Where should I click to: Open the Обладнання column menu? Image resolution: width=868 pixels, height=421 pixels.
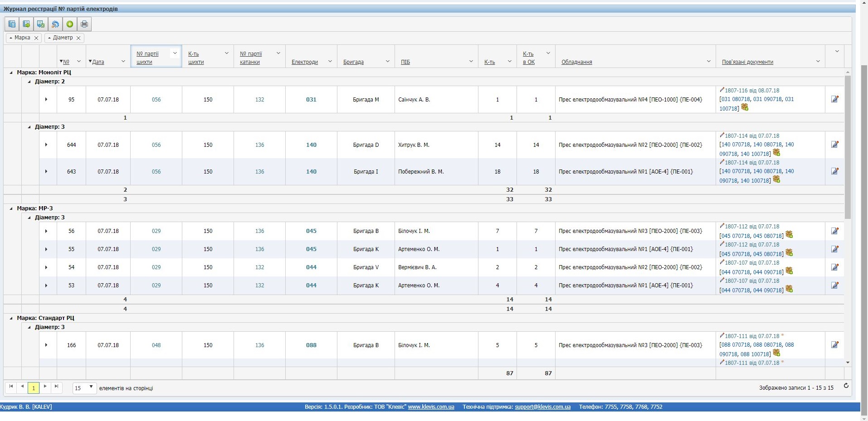708,62
